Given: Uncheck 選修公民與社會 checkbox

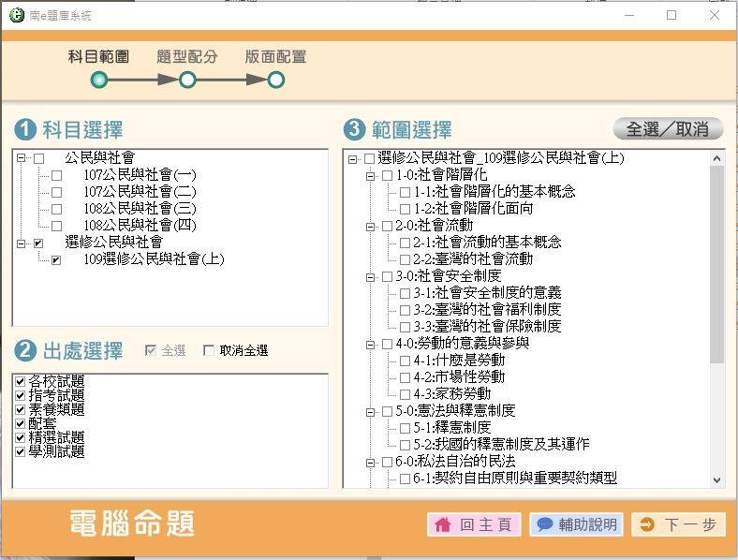Looking at the screenshot, I should point(38,243).
